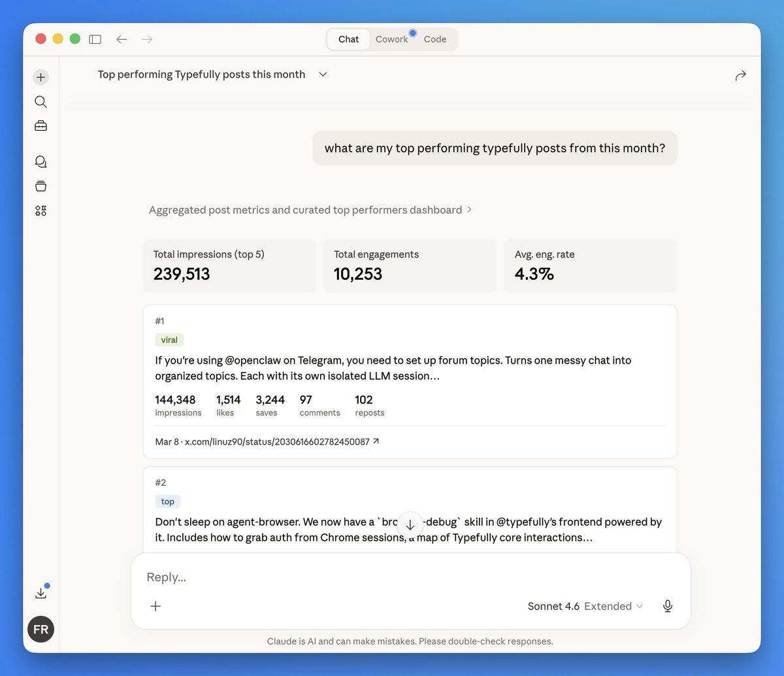Click the Total engagements value 10,253
Screen dimensions: 784x676
point(358,274)
